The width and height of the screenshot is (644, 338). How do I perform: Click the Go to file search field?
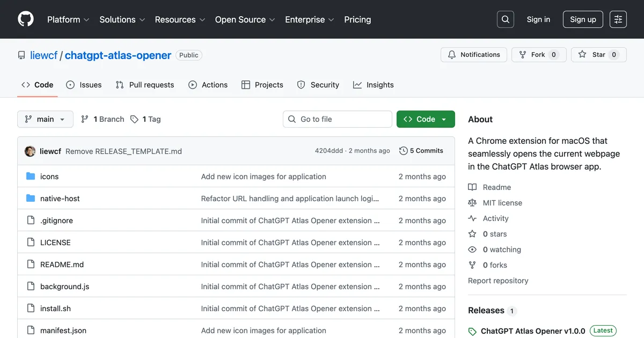click(x=337, y=119)
